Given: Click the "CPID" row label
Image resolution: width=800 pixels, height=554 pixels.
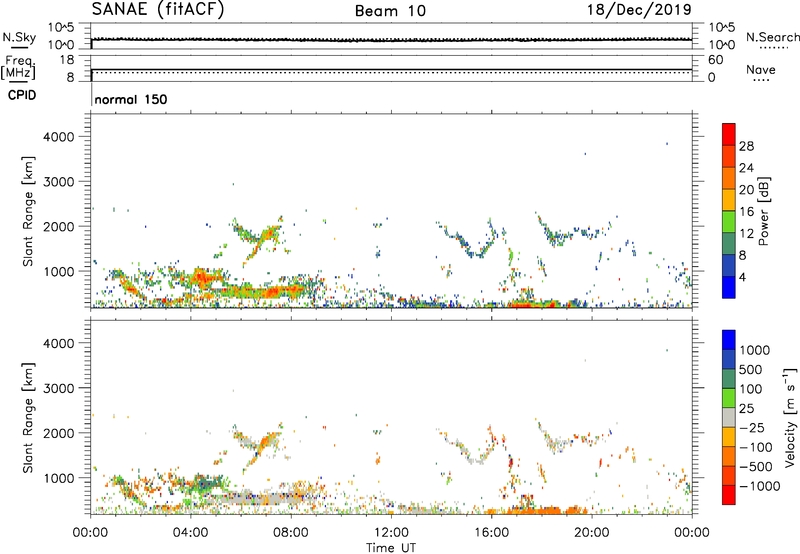Looking at the screenshot, I should click(x=22, y=95).
